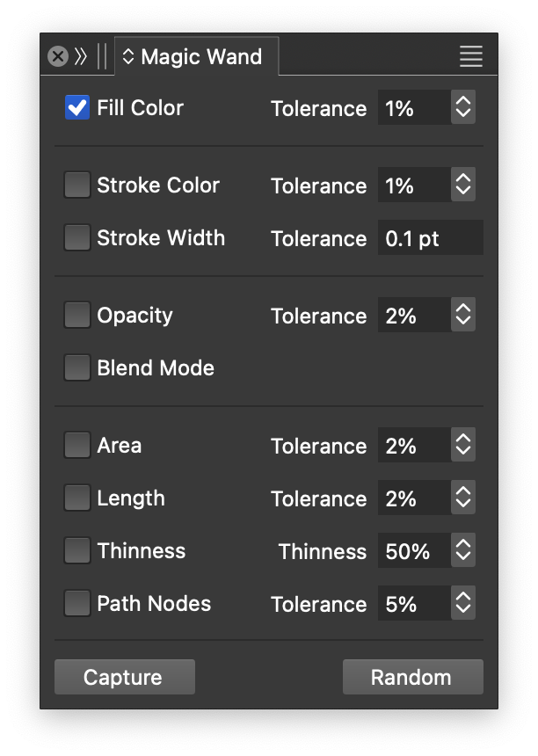Turn on the Length checkbox
Viewport: 538px width, 756px height.
tap(77, 498)
